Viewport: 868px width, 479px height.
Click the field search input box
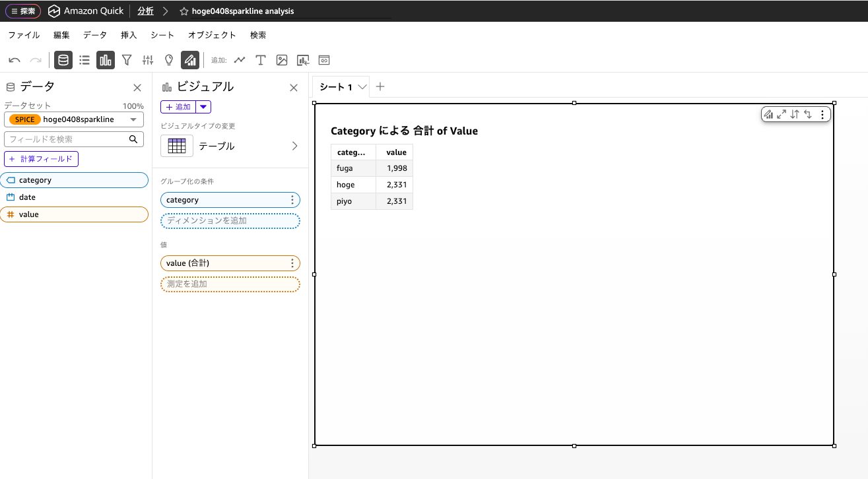(x=66, y=139)
